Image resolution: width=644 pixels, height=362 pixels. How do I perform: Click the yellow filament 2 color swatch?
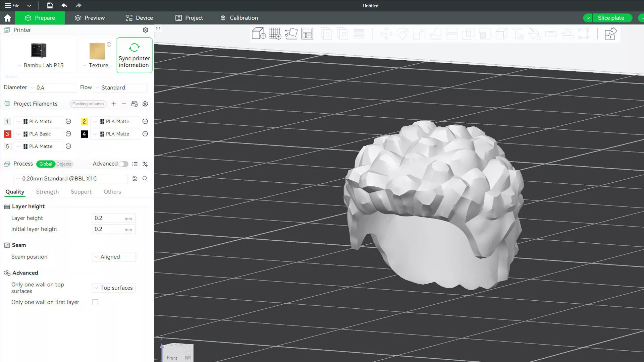click(84, 121)
